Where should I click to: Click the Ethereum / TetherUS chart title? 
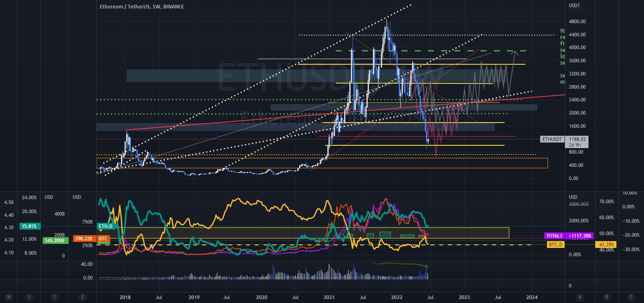point(142,6)
